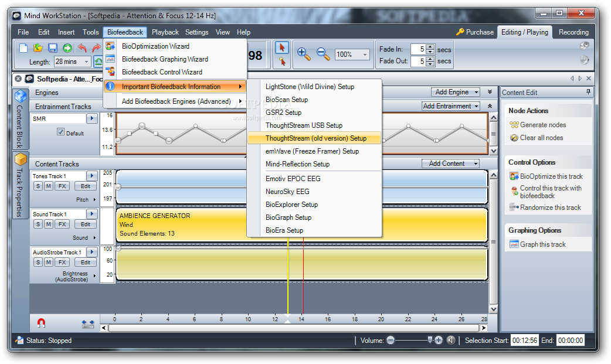The image size is (611, 364).
Task: Open the Add Entrainment dropdown
Action: click(x=451, y=106)
